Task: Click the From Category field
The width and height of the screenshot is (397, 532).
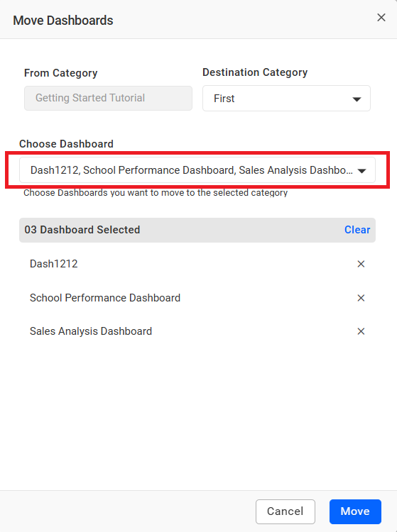Action: pos(109,98)
